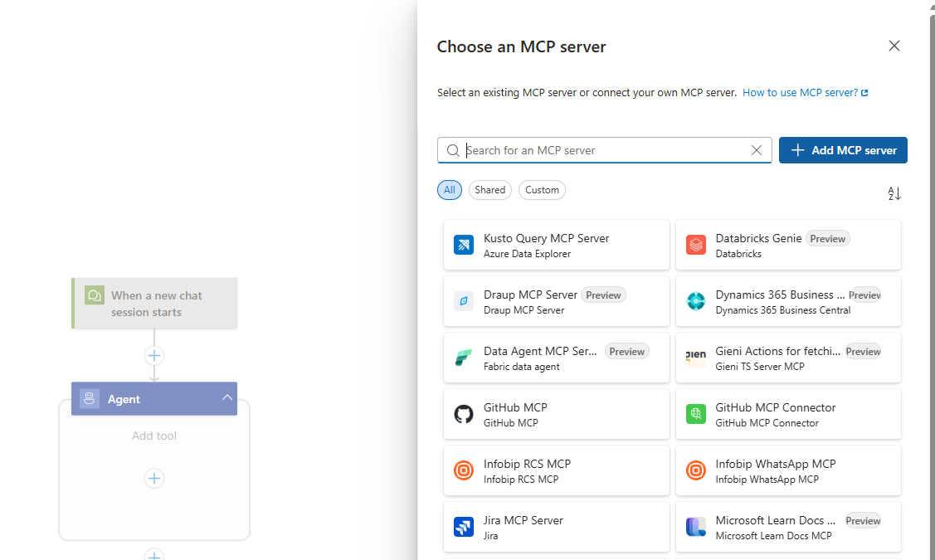
Task: Click the plus to add a tool
Action: pyautogui.click(x=153, y=478)
